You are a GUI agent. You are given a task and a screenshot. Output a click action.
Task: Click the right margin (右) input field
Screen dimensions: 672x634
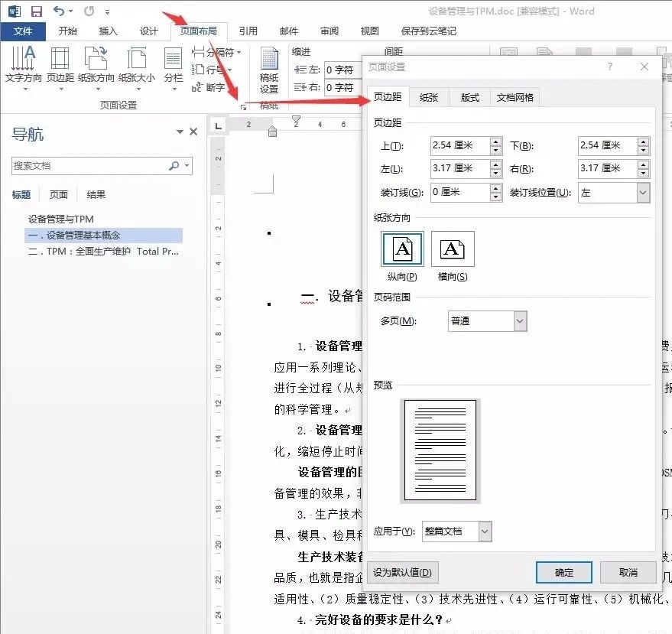tap(608, 168)
